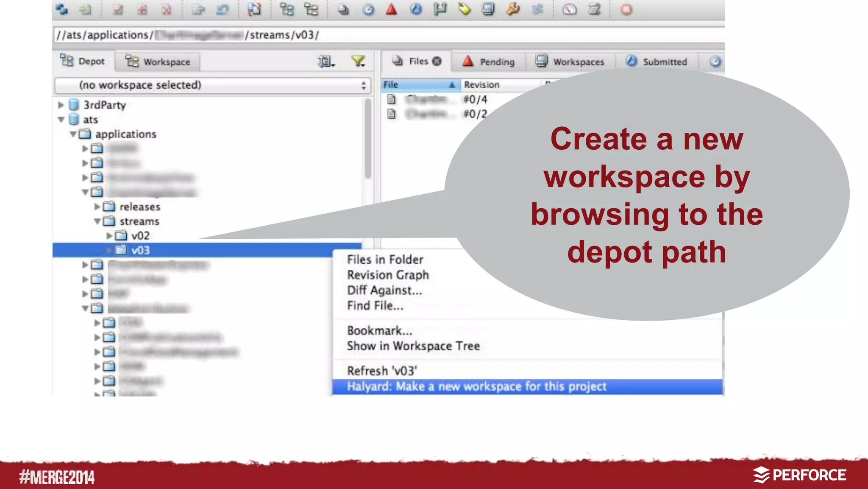
Task: Switch to the Depot tab
Action: pos(83,61)
